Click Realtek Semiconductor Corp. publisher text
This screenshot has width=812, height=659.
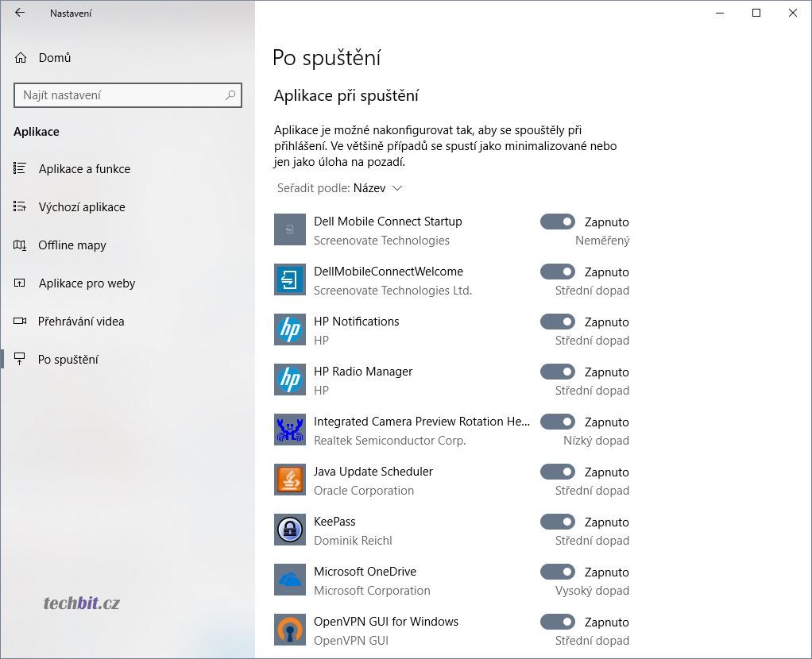(389, 441)
